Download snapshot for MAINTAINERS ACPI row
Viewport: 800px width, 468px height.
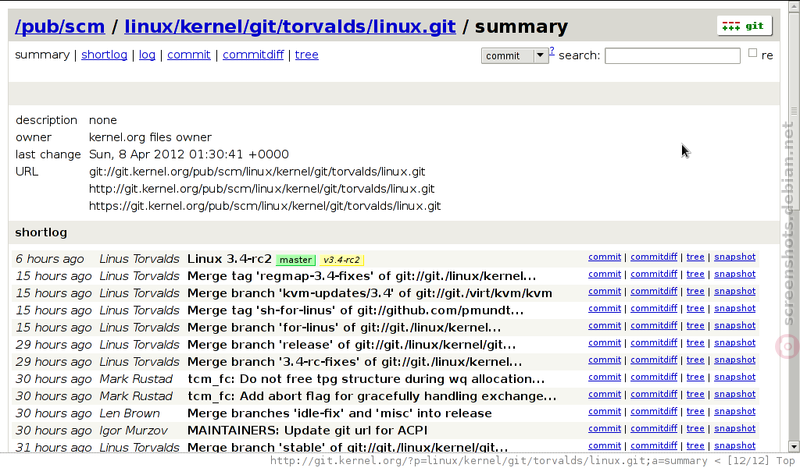click(x=735, y=429)
